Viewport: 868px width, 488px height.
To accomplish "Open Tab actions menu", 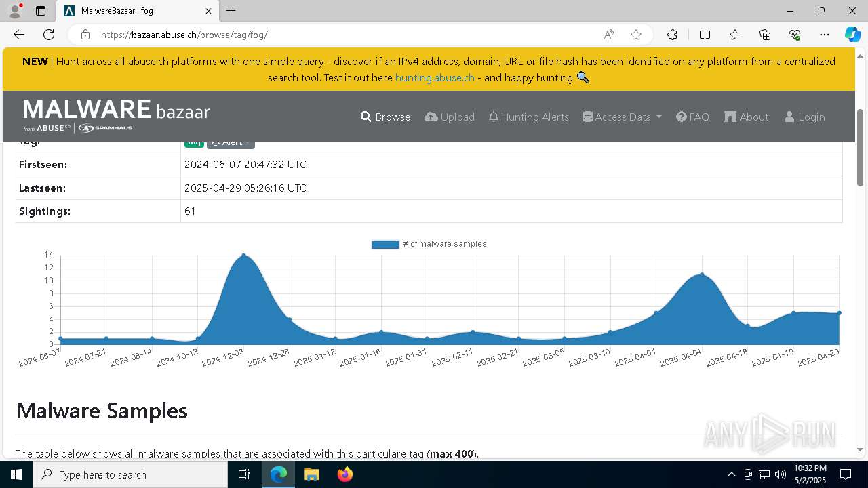I will pyautogui.click(x=41, y=11).
